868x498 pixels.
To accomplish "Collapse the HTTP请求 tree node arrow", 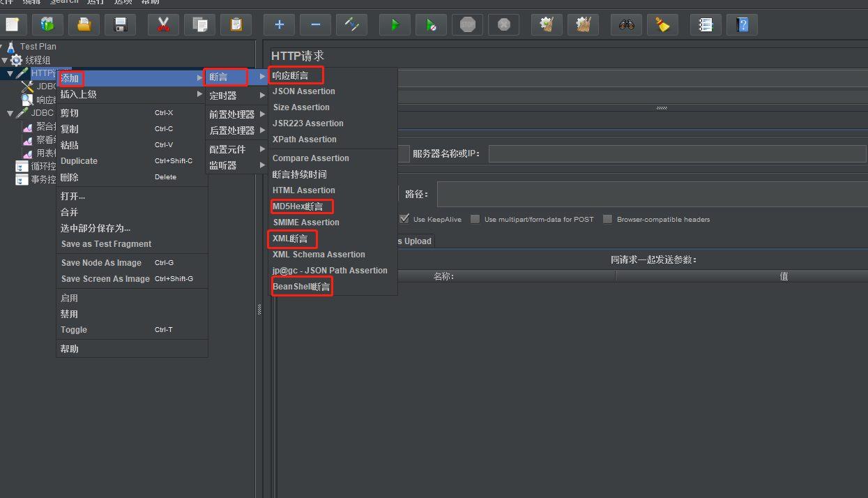I will coord(10,73).
